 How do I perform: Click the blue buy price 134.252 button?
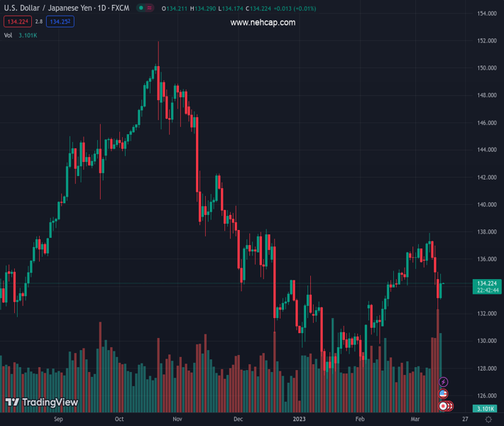60,21
